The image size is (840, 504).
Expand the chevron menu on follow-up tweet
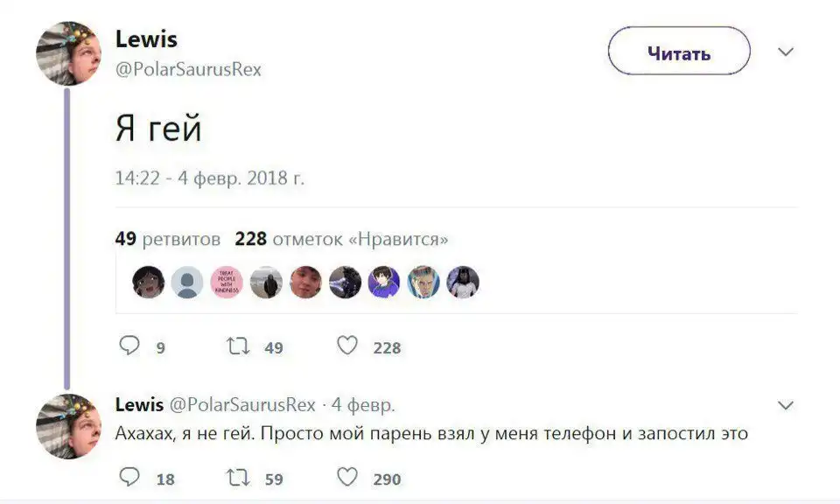(786, 406)
